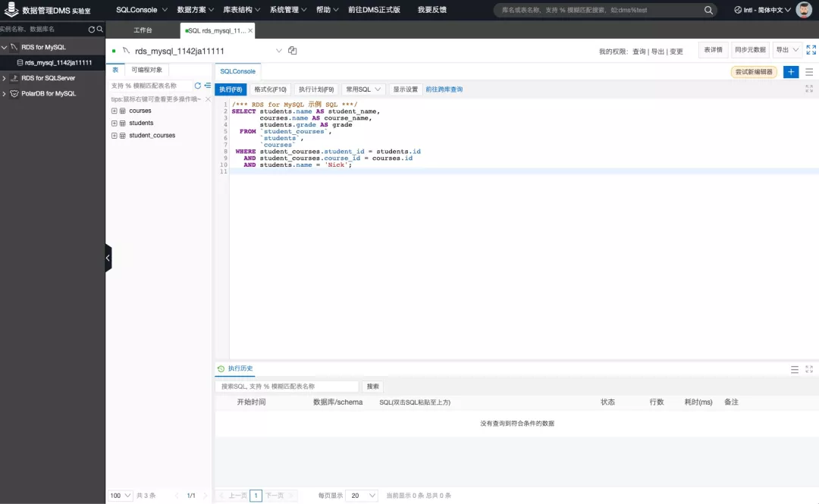This screenshot has width=819, height=504.
Task: Click the RDS for MySQL dolphin icon
Action: tap(14, 47)
